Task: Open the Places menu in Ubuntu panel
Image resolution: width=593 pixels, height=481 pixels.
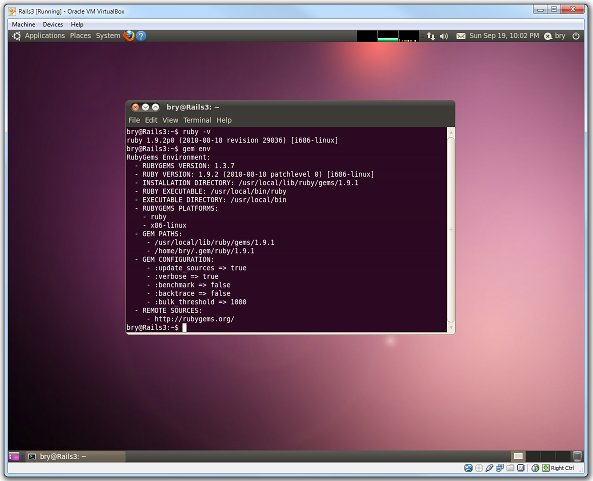Action: click(80, 36)
